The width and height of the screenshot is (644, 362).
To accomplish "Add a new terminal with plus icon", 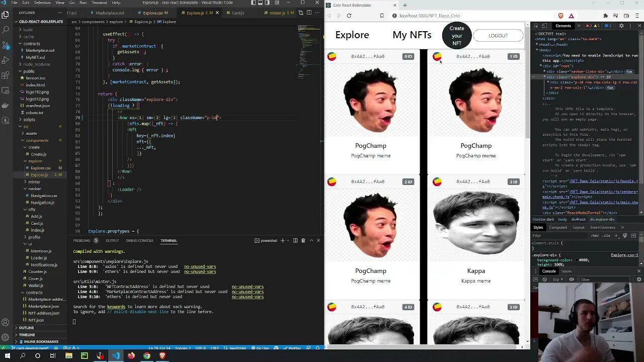I will tap(283, 240).
